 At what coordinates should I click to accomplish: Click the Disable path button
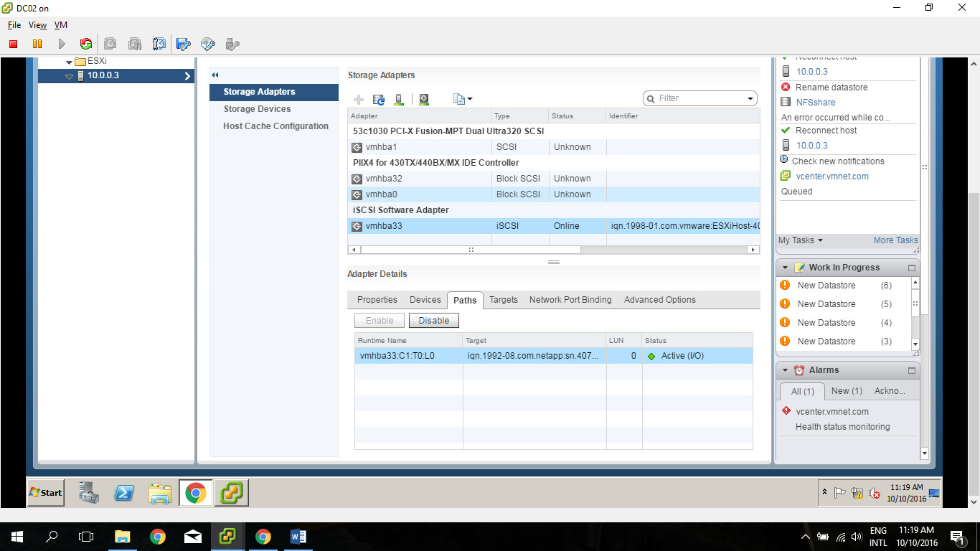click(x=434, y=321)
